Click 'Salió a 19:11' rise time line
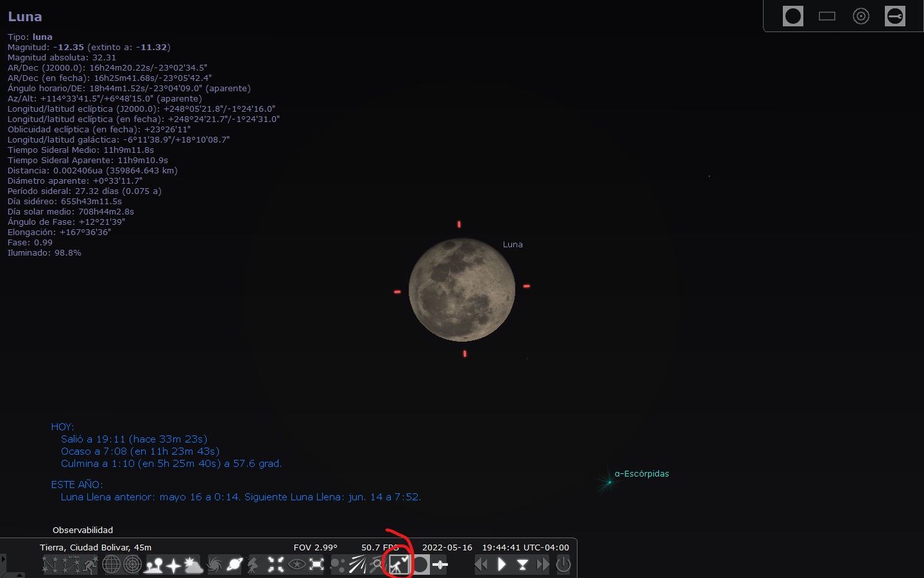This screenshot has height=578, width=924. [134, 439]
